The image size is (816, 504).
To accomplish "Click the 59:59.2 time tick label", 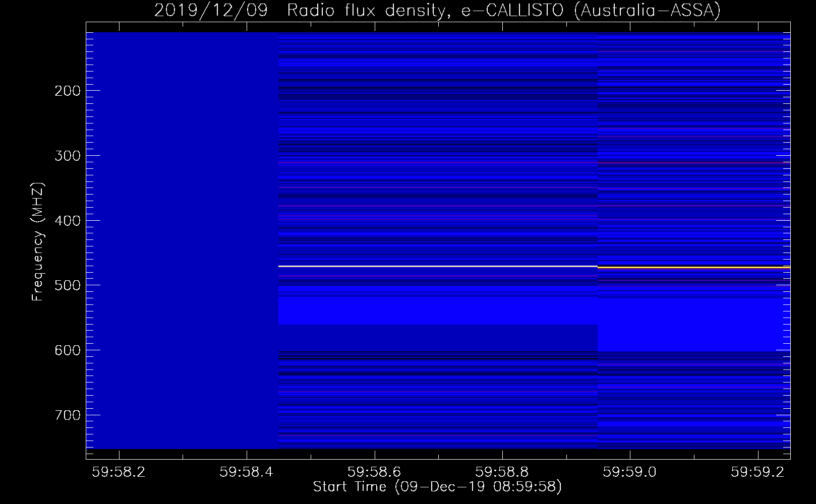I will [x=758, y=472].
